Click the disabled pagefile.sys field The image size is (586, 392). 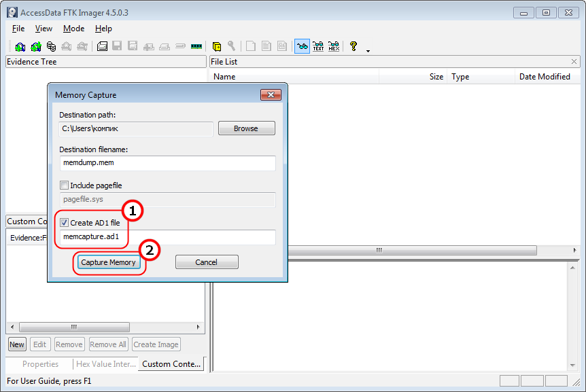tap(167, 199)
